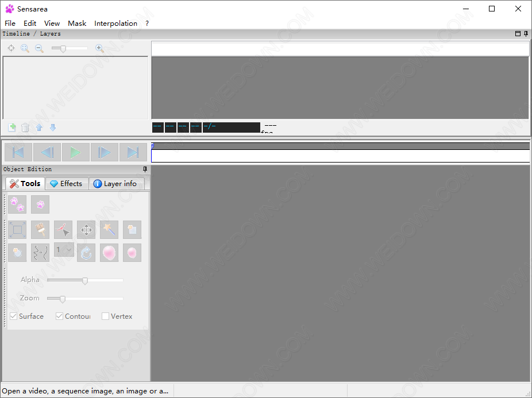Viewport: 532px width, 398px height.
Task: Select the move four-arrow tool
Action: 86,230
